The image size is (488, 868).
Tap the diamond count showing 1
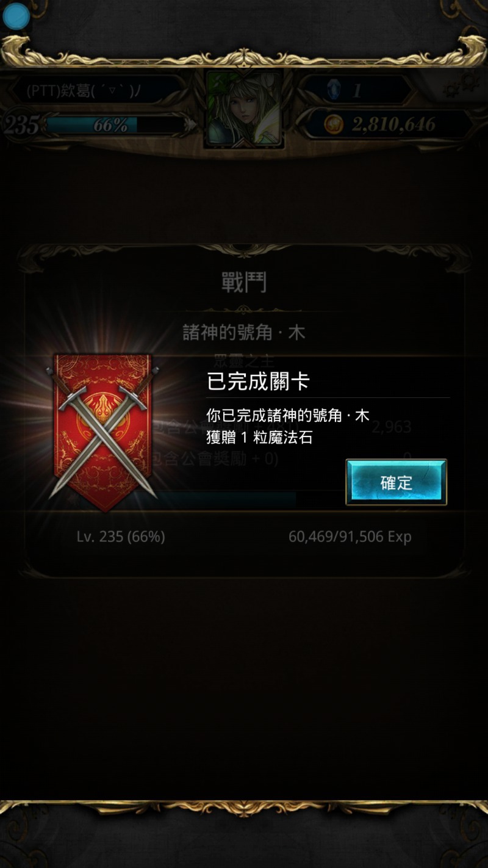(x=357, y=91)
